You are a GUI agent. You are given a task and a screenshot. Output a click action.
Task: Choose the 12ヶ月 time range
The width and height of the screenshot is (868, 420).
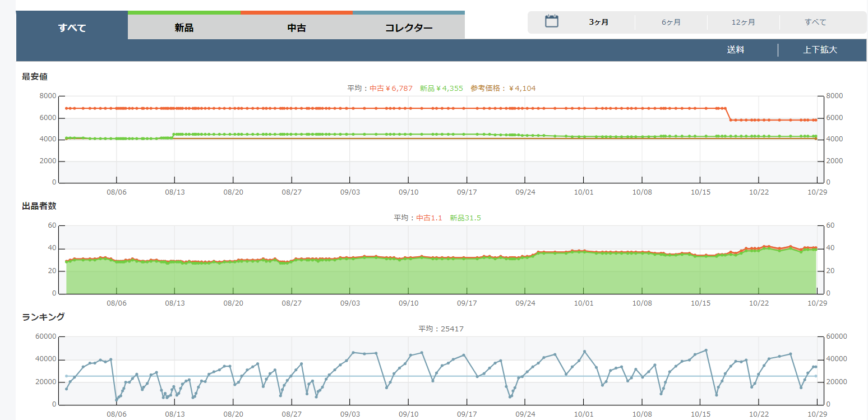point(744,22)
